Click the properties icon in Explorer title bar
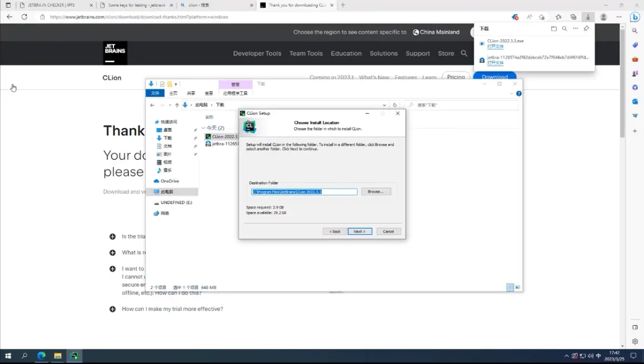Viewport: 644px width, 364px height. [162, 84]
